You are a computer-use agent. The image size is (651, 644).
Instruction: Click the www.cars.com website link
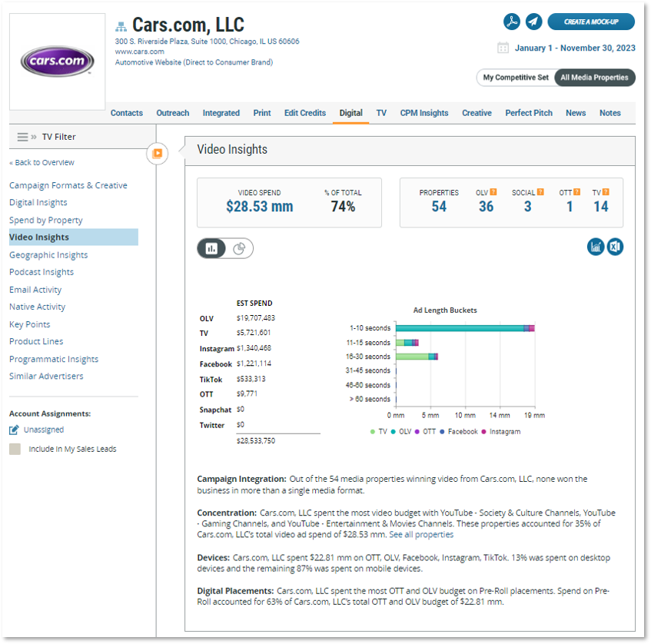(140, 51)
